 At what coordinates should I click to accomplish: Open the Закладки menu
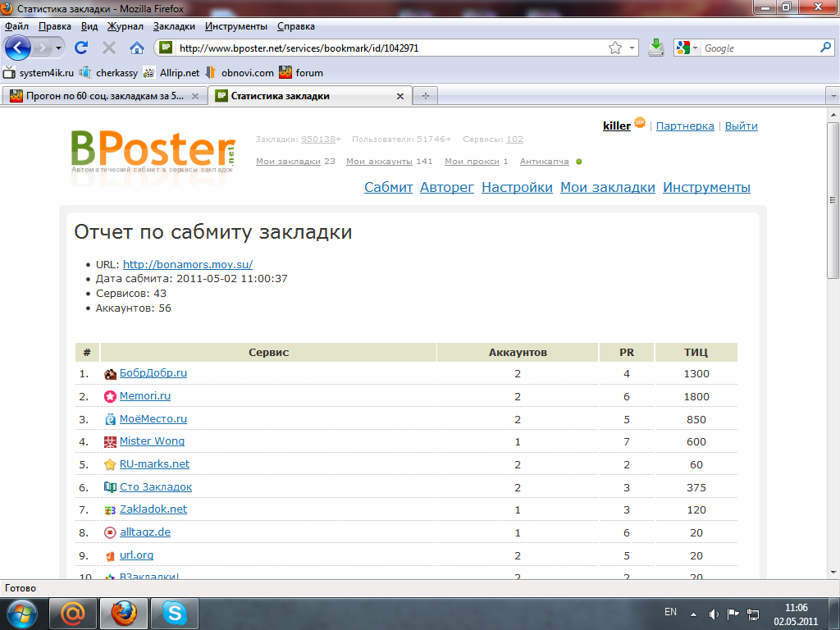[x=174, y=26]
